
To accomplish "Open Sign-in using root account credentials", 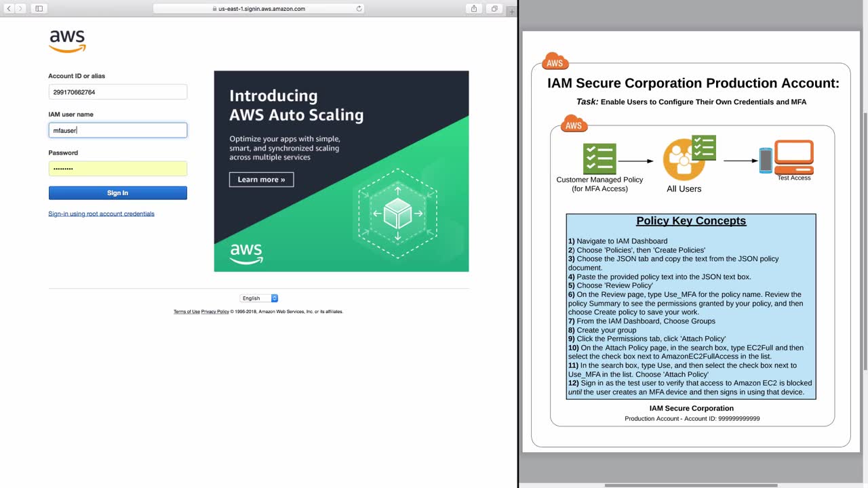I will pyautogui.click(x=101, y=214).
